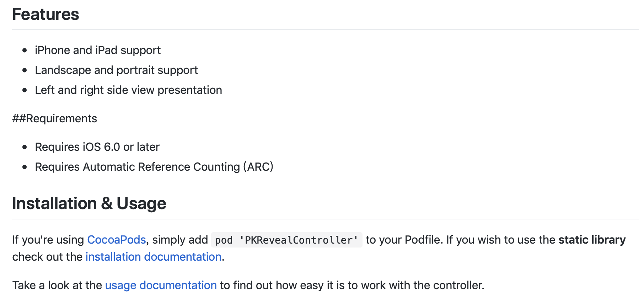Select the 'Landscape and portrait support' item

point(116,70)
